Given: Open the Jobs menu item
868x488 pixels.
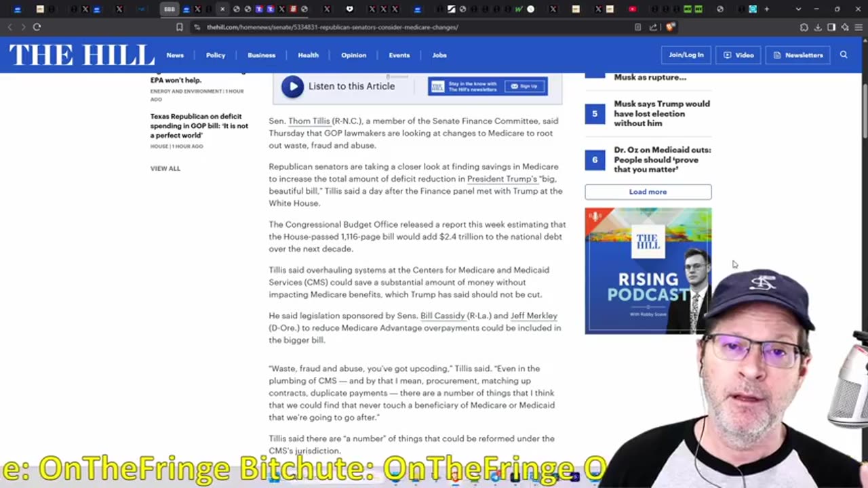Looking at the screenshot, I should (439, 55).
